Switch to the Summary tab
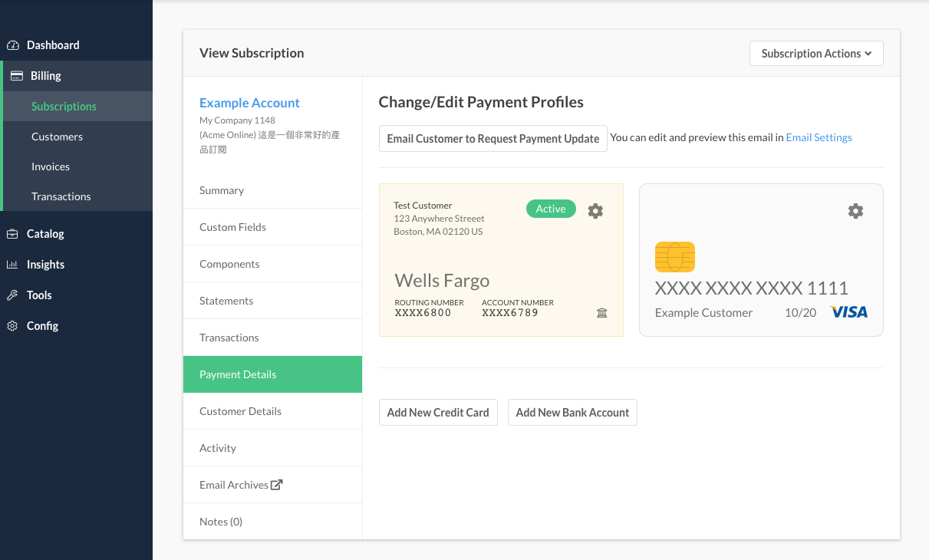The width and height of the screenshot is (929, 560). coord(222,190)
